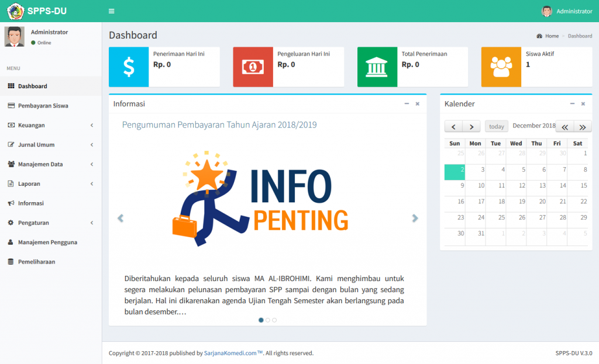Click SPPS-DU brand title

click(47, 11)
